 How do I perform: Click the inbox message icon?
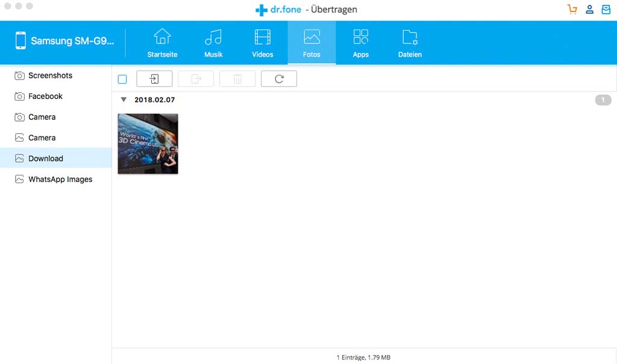tap(605, 9)
